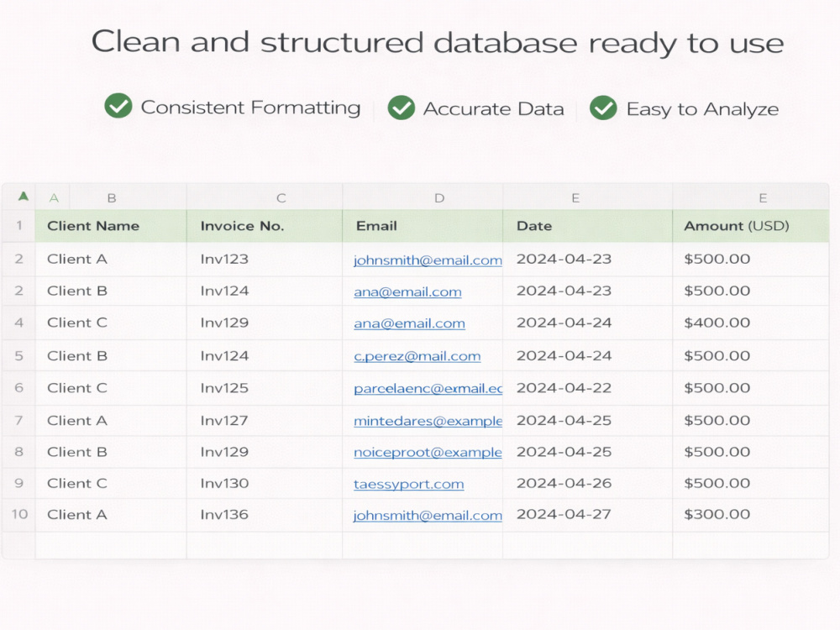The image size is (840, 630).
Task: Click the johnsmith@email.com link for Inv136
Action: click(428, 516)
